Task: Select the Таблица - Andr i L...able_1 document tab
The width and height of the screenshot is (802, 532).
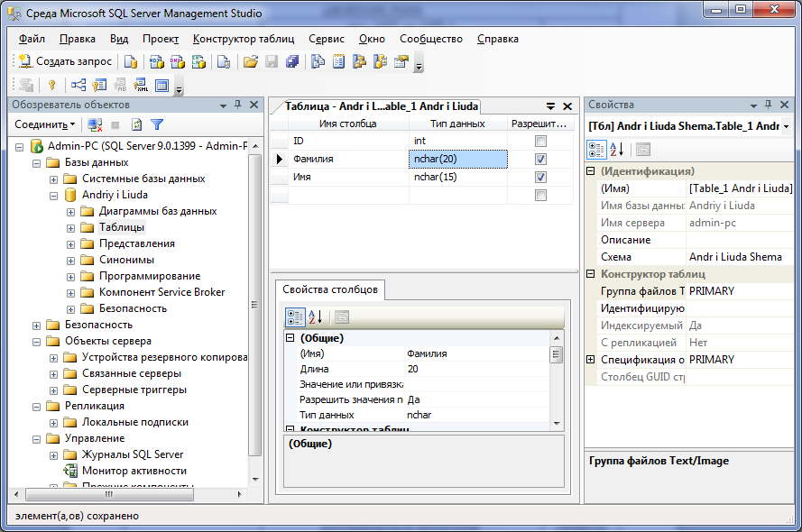Action: tap(381, 106)
